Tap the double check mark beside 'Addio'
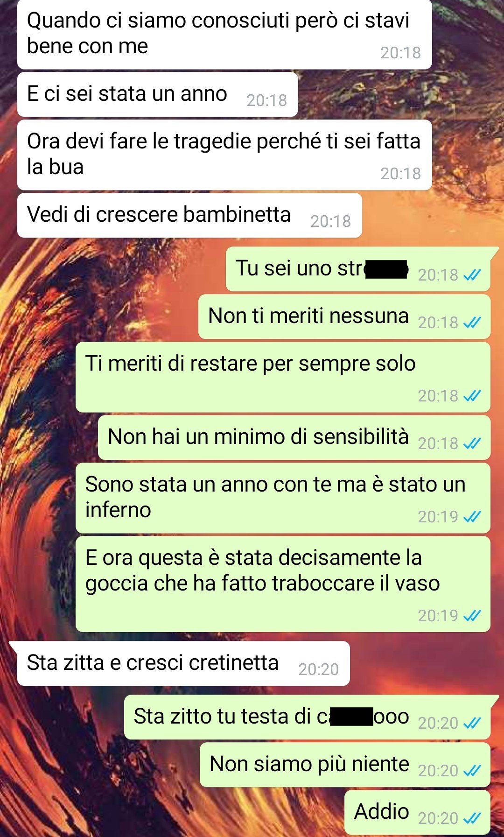 [x=472, y=818]
